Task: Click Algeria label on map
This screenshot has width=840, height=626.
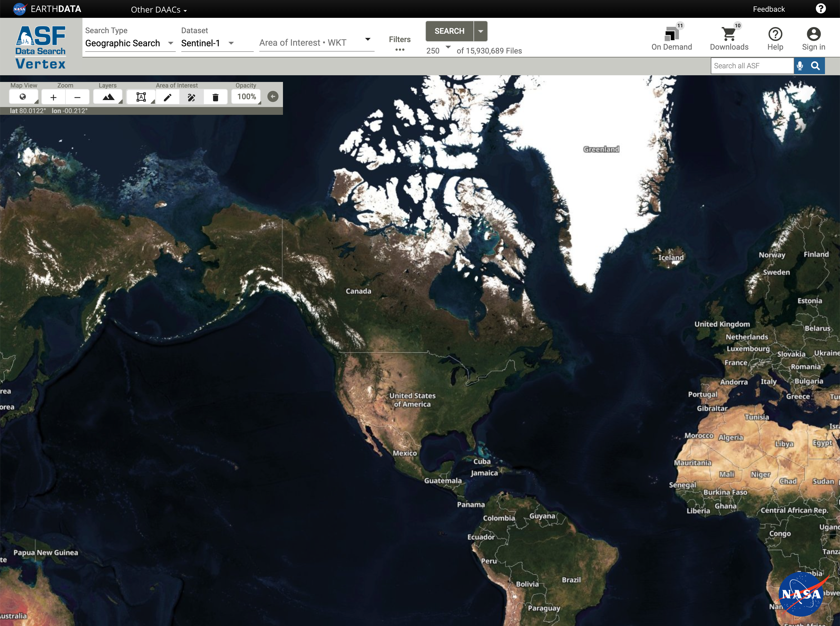Action: point(731,438)
